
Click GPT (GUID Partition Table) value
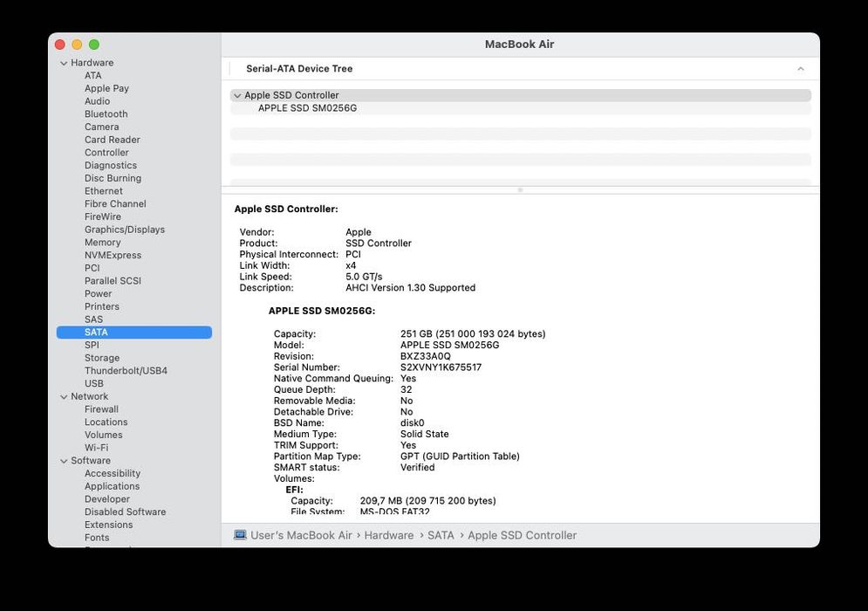pos(460,456)
